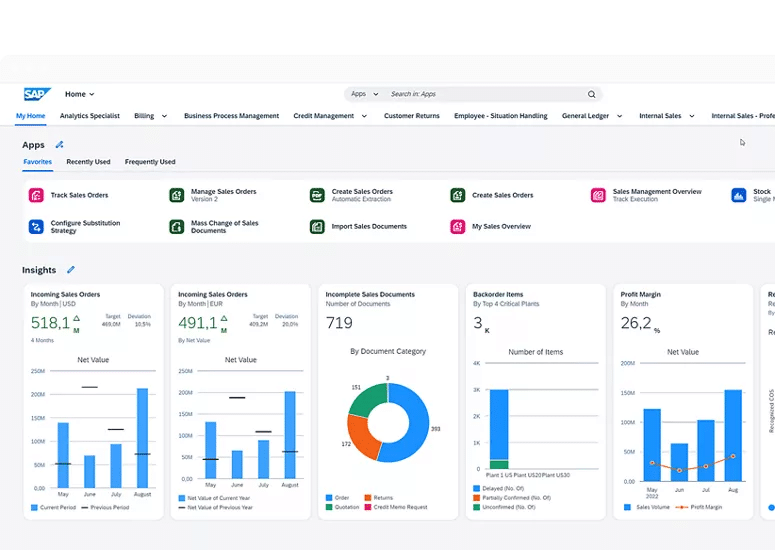This screenshot has width=775, height=550.
Task: Open the Apps search scope dropdown
Action: tap(364, 94)
